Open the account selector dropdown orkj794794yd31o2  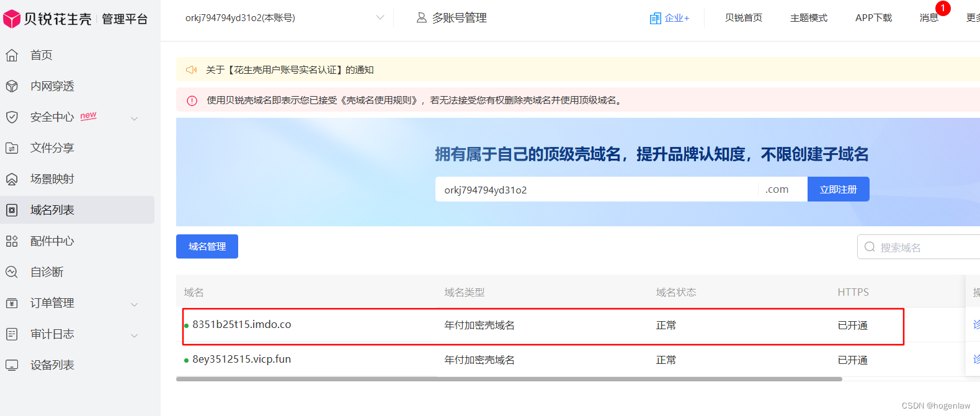(x=285, y=18)
